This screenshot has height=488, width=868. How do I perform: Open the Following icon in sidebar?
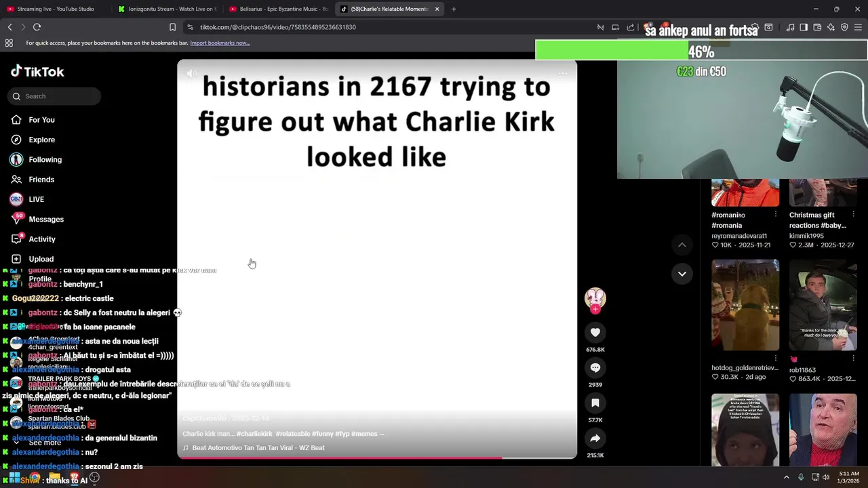click(x=16, y=159)
